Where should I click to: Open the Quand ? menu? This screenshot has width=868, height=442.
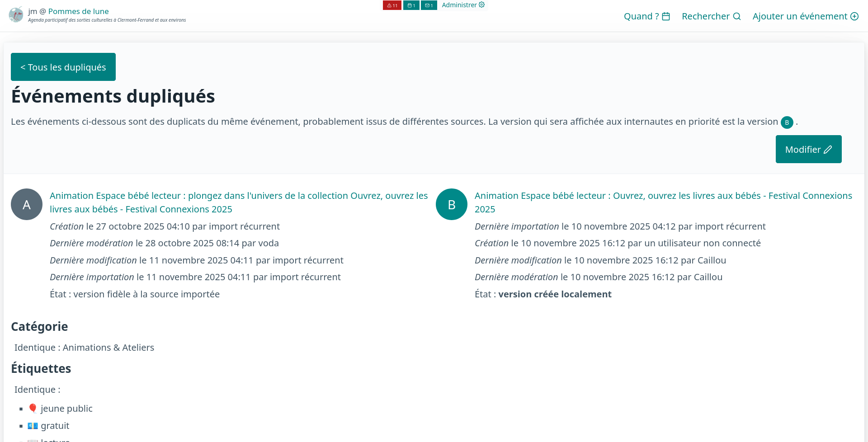(641, 17)
